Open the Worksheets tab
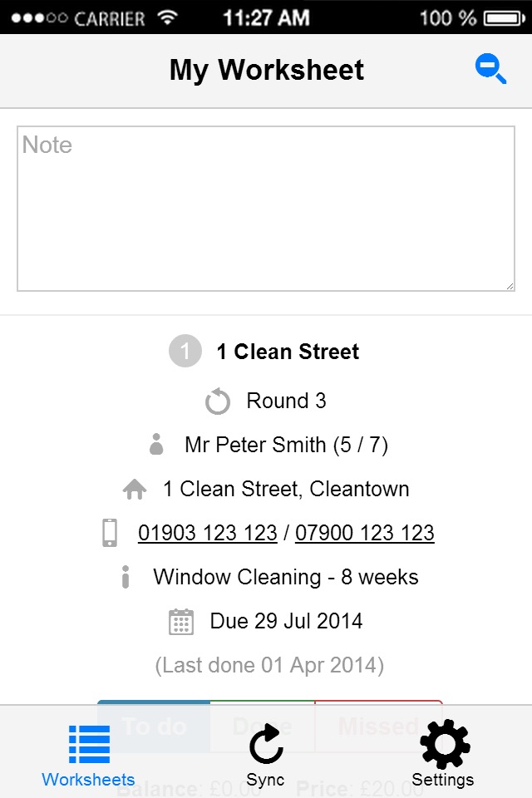Screen dimensions: 532x798 pyautogui.click(x=88, y=755)
